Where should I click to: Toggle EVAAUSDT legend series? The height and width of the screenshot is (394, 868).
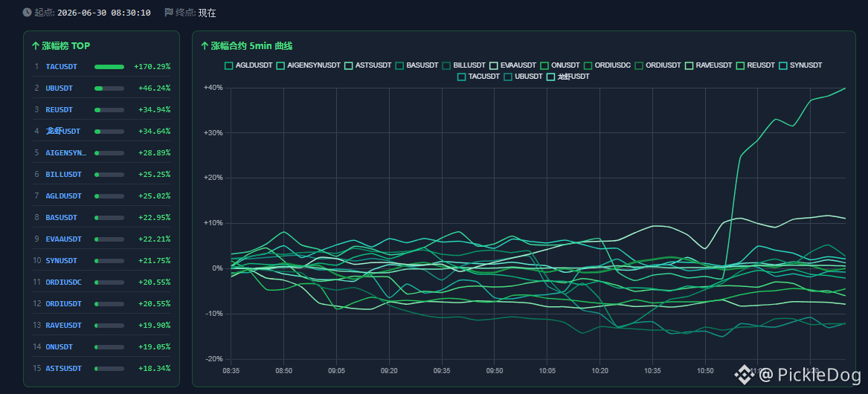(513, 65)
